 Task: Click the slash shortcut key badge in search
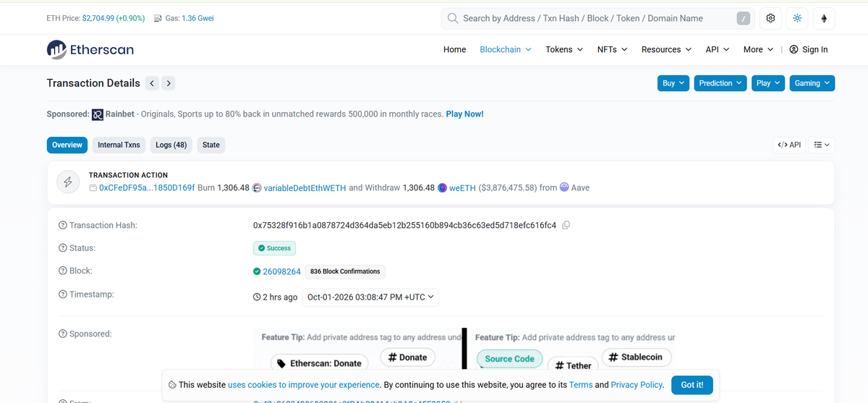click(743, 19)
